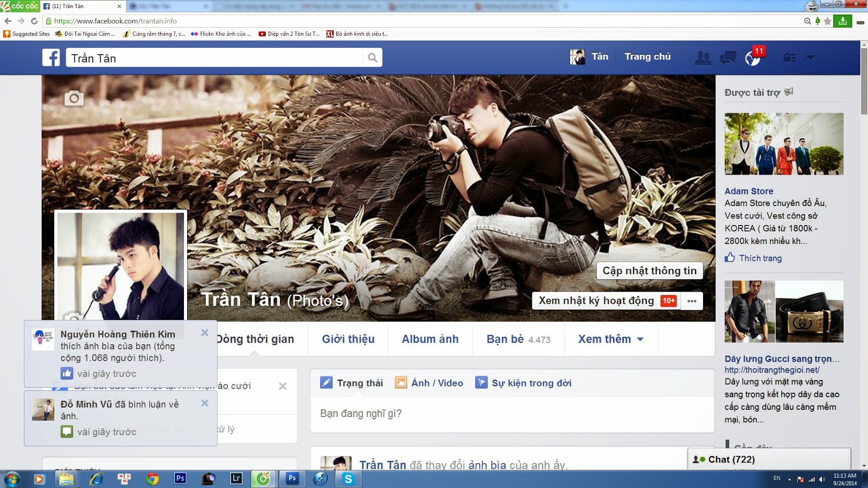Switch to Dòng thời gian tab
868x488 pixels.
click(256, 339)
